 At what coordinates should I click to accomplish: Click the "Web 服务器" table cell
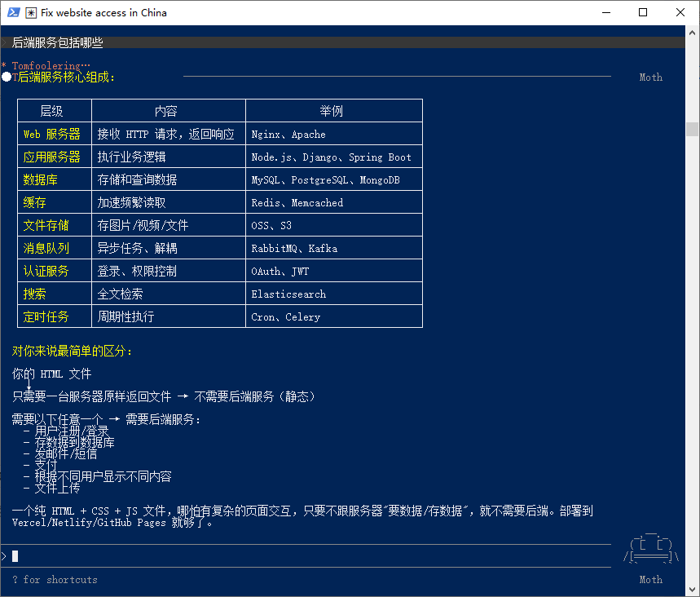coord(52,135)
